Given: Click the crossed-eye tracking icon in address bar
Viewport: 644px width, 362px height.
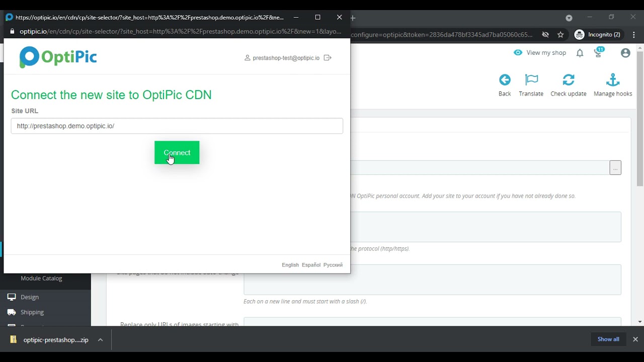Looking at the screenshot, I should (545, 35).
